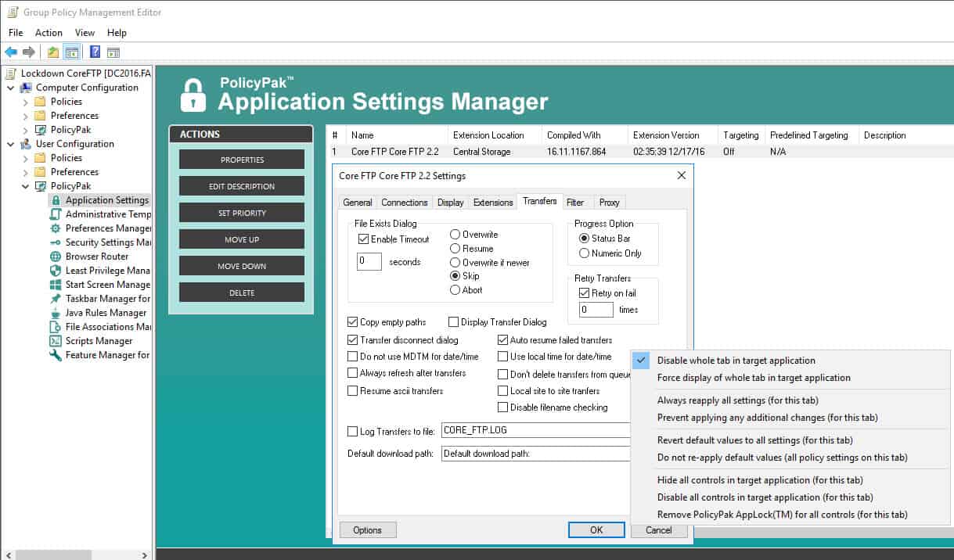954x560 pixels.
Task: Click the Java Rules Manager coffee cup icon
Action: click(56, 313)
